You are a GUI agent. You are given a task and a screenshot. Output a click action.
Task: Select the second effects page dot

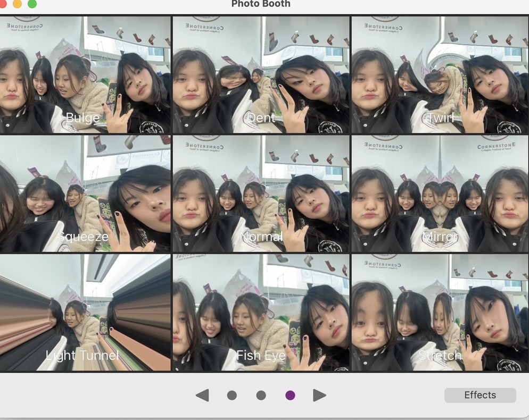point(261,395)
